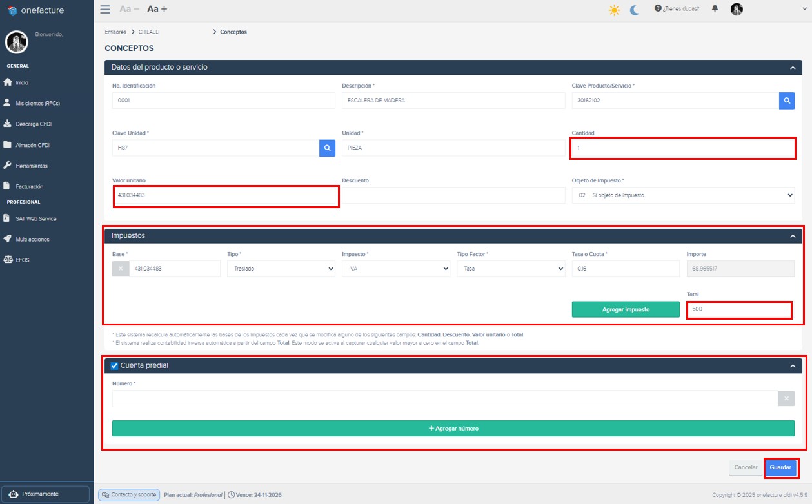Open the Objeto de Impuesto dropdown
This screenshot has width=812, height=504.
[683, 195]
